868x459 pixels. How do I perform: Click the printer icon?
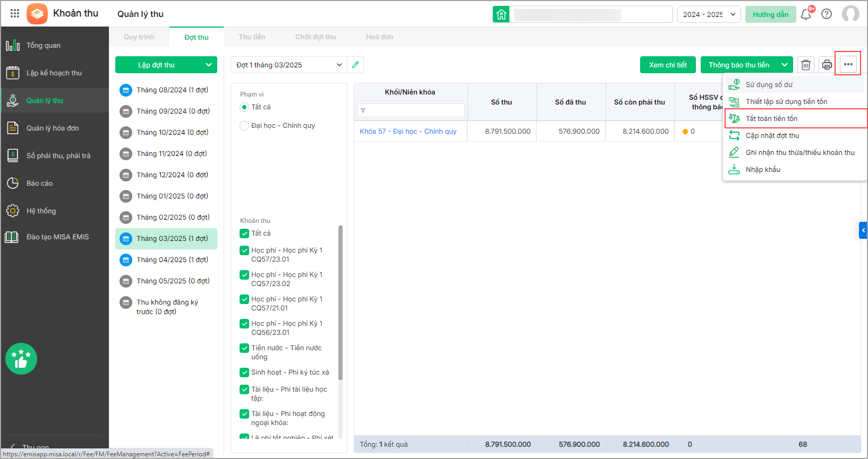827,65
